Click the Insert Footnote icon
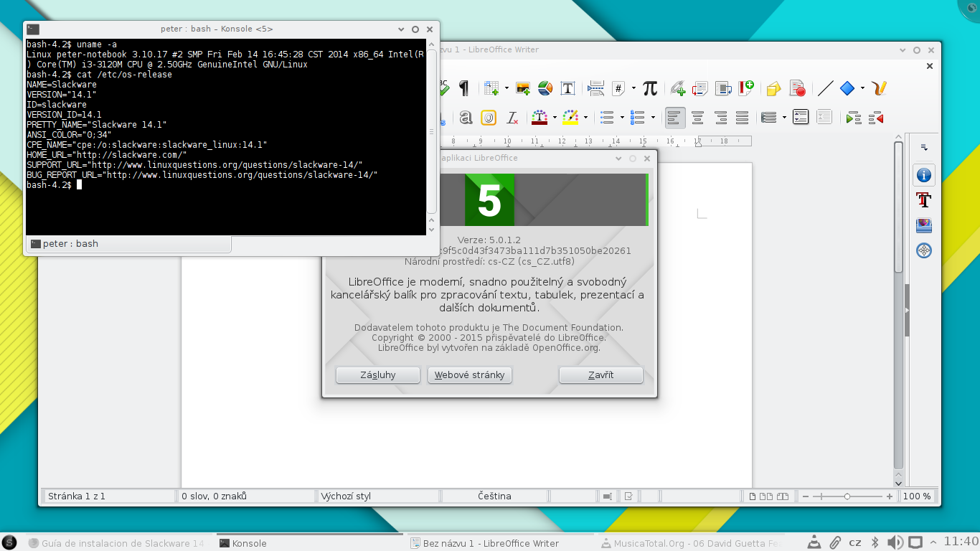Image resolution: width=980 pixels, height=551 pixels. pos(700,88)
